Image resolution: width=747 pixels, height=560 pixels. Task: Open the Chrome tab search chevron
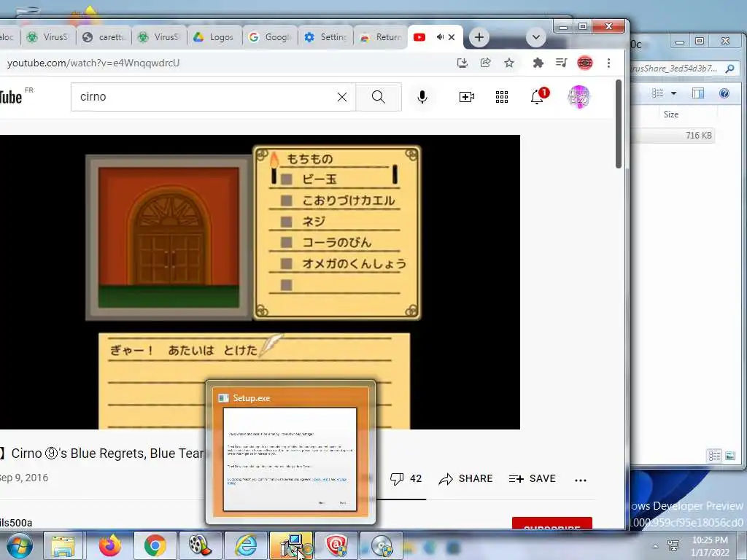pos(536,37)
